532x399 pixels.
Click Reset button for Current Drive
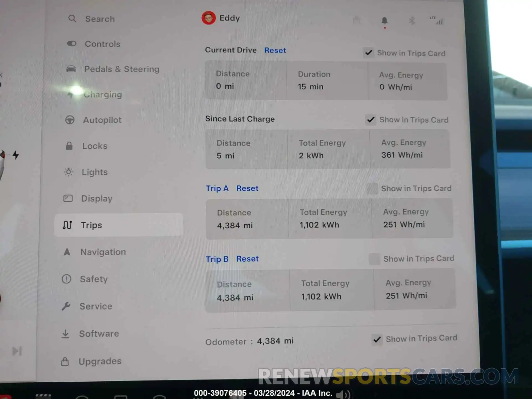coord(275,50)
